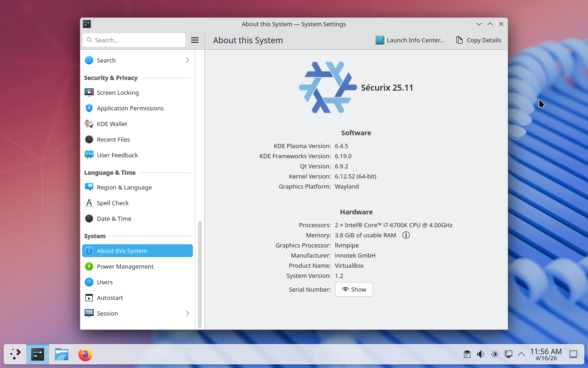Select Screen Locking in sidebar
Image resolution: width=588 pixels, height=368 pixels.
click(x=118, y=92)
